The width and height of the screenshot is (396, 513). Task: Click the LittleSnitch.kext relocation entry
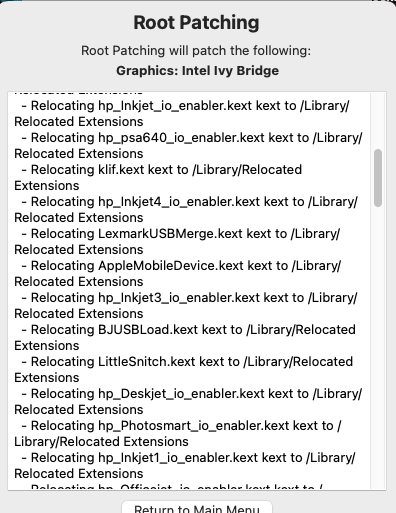184,370
